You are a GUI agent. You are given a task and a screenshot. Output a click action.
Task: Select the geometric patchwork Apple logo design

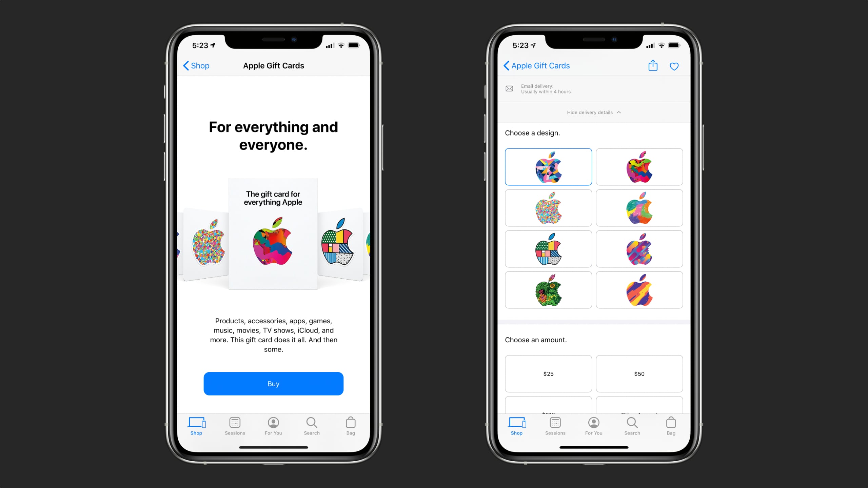[x=549, y=249]
